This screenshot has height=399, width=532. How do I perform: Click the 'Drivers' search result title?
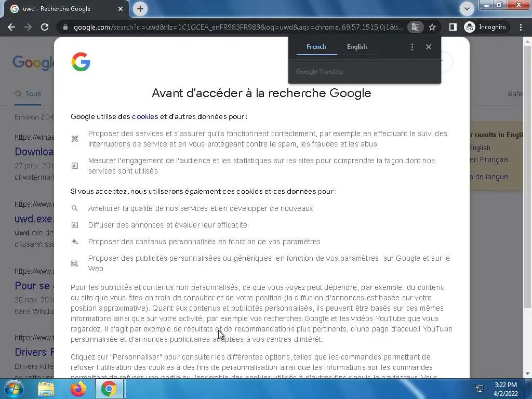34,352
